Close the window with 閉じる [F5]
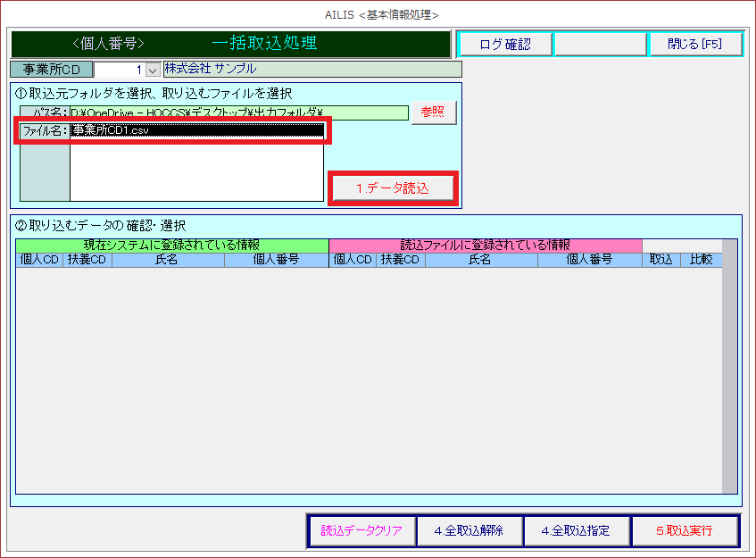 pos(694,45)
